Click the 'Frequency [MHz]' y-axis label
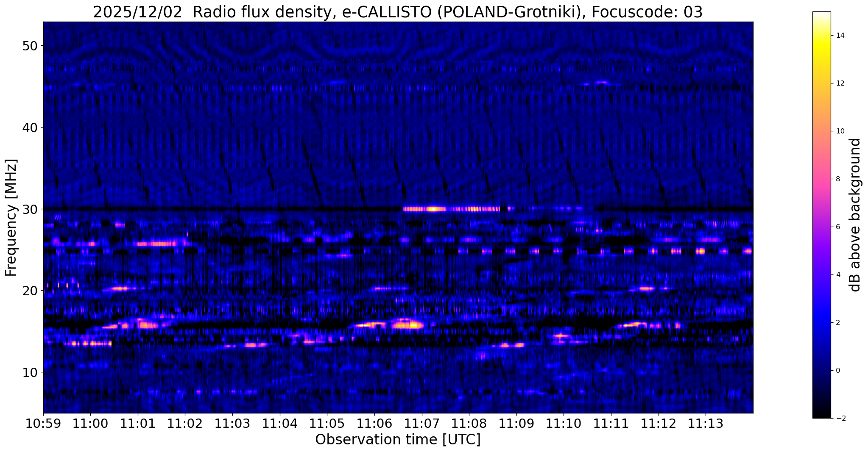The image size is (868, 452). point(11,217)
